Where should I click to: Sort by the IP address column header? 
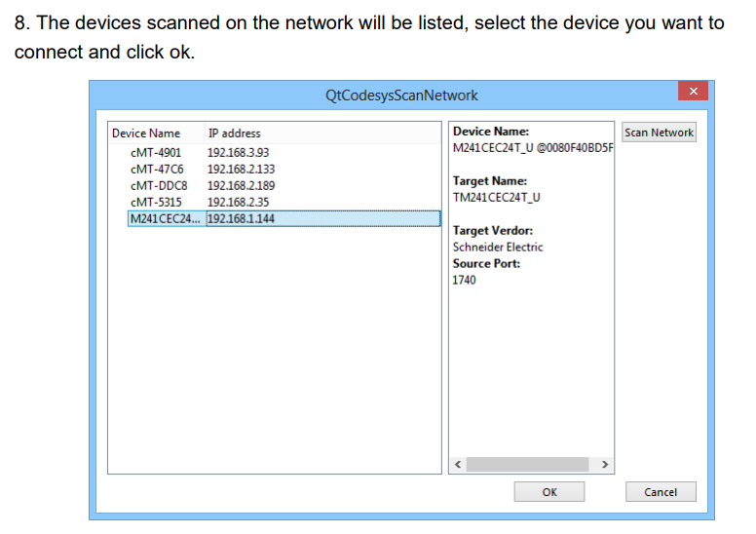tap(234, 133)
